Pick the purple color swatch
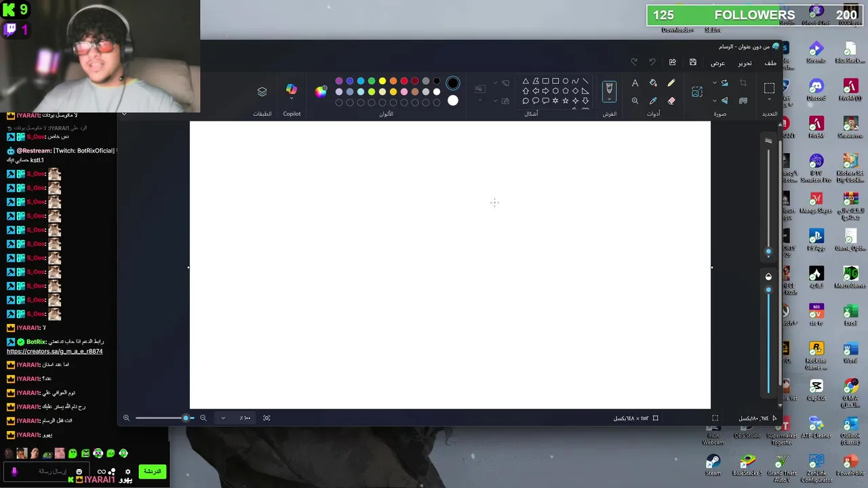This screenshot has width=868, height=488. coord(339,81)
